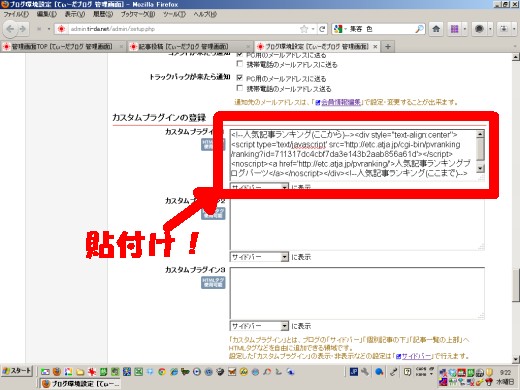
Task: Open the ヘルプ(H) menu
Action: click(x=205, y=14)
